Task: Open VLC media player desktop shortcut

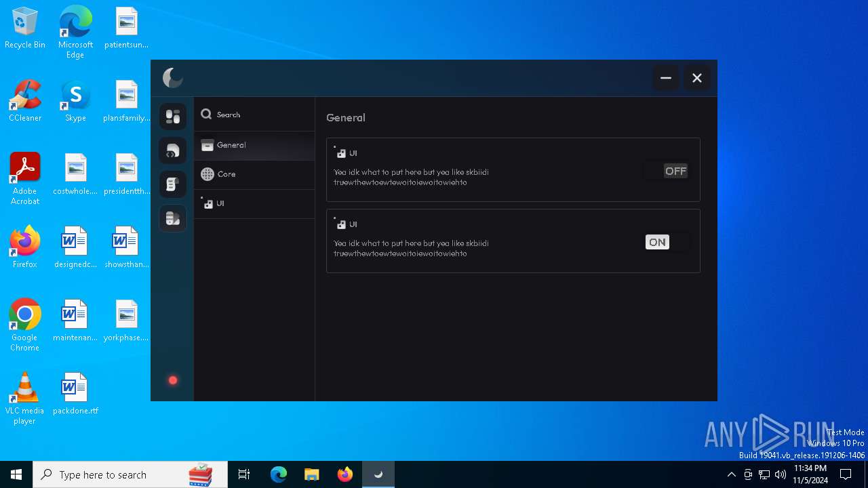Action: 25,398
